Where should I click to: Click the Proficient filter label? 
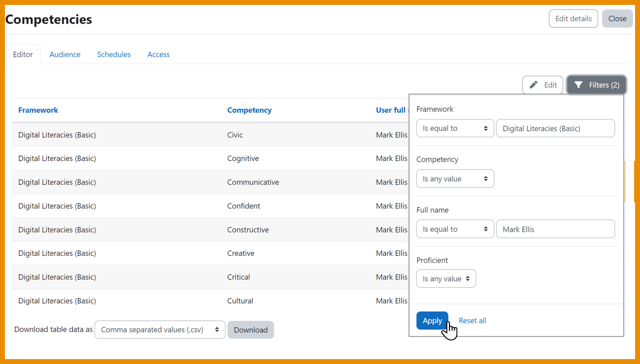432,260
